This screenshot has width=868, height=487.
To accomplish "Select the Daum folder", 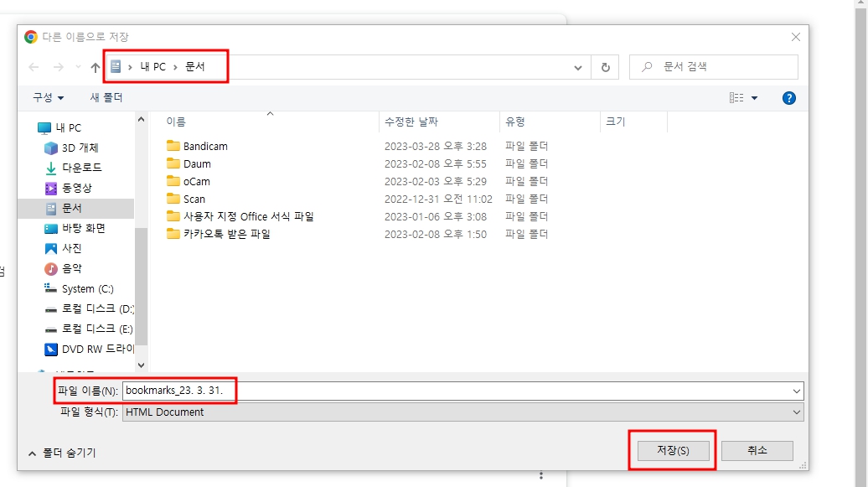I will pos(189,164).
